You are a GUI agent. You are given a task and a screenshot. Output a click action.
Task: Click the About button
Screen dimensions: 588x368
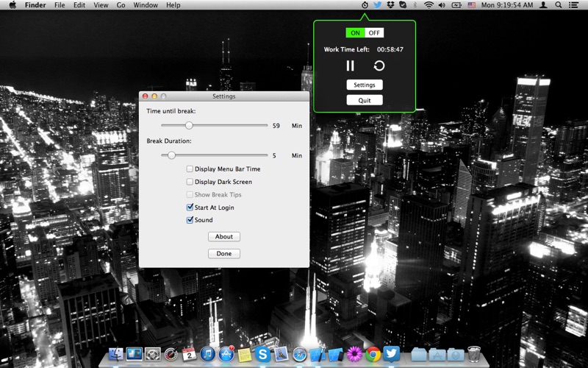point(224,236)
